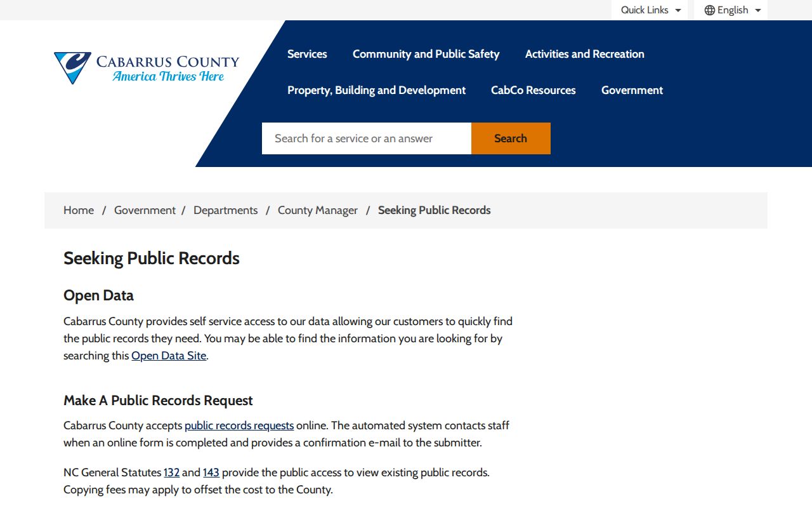
Task: Open Activities and Recreation menu
Action: pos(585,54)
